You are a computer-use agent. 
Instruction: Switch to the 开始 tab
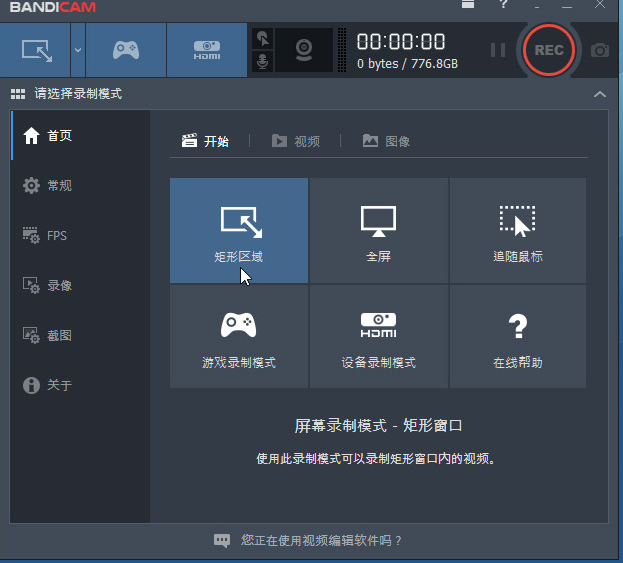205,141
